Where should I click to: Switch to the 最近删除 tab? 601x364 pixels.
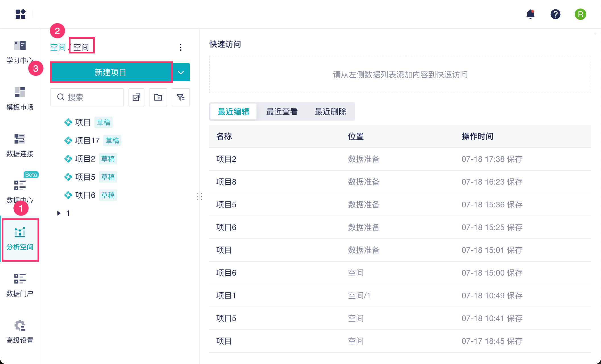click(330, 111)
